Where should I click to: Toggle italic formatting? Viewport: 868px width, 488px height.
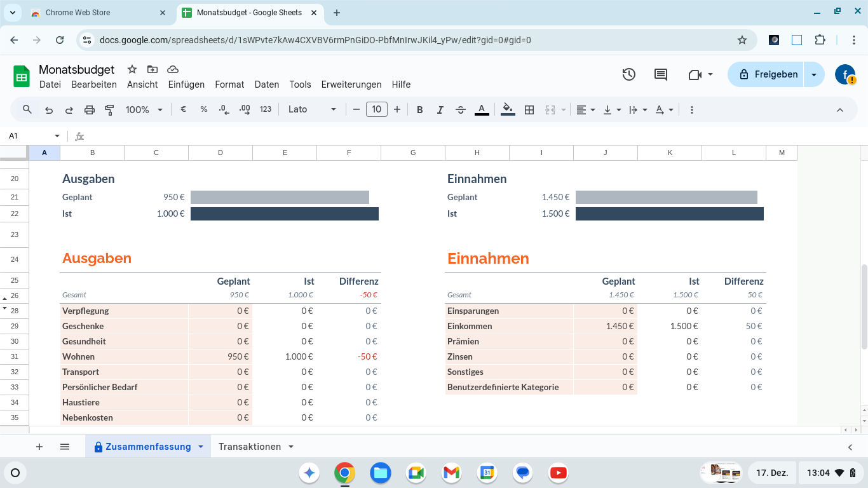440,109
